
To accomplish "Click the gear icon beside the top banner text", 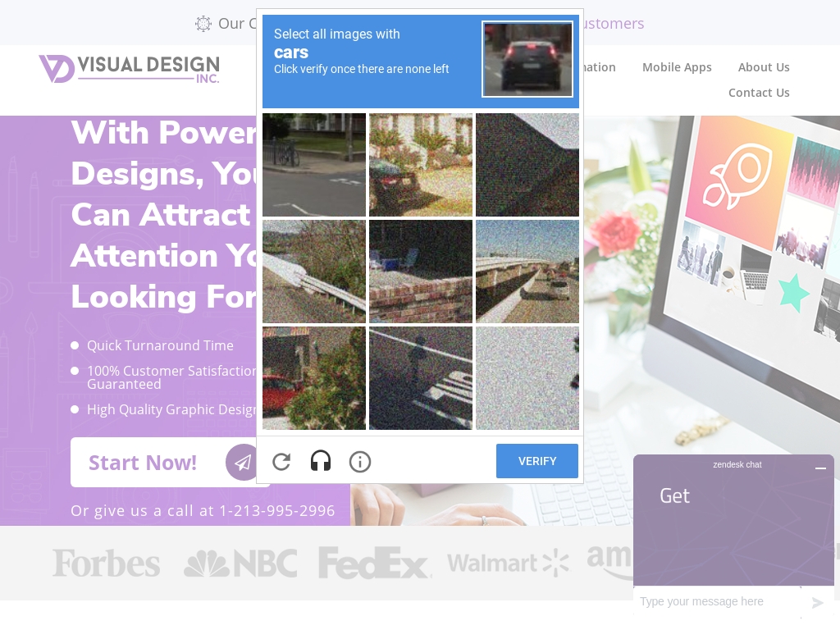I will 203,24.
